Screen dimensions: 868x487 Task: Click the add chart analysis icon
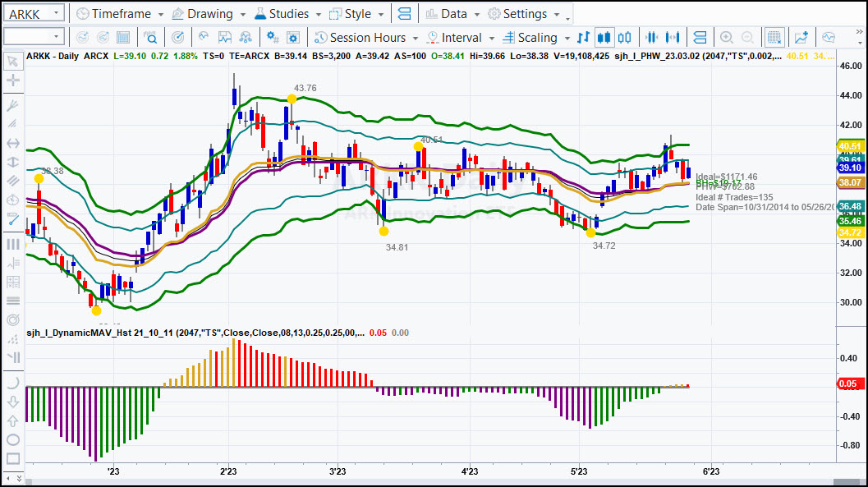[801, 38]
